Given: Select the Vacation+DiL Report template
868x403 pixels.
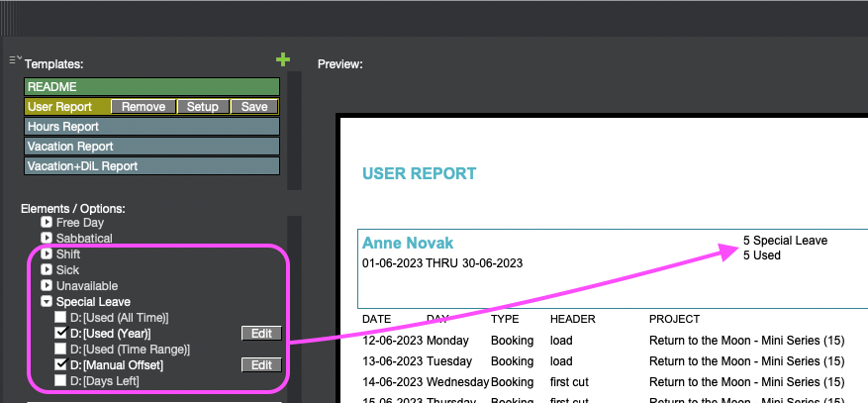Looking at the screenshot, I should [x=151, y=166].
